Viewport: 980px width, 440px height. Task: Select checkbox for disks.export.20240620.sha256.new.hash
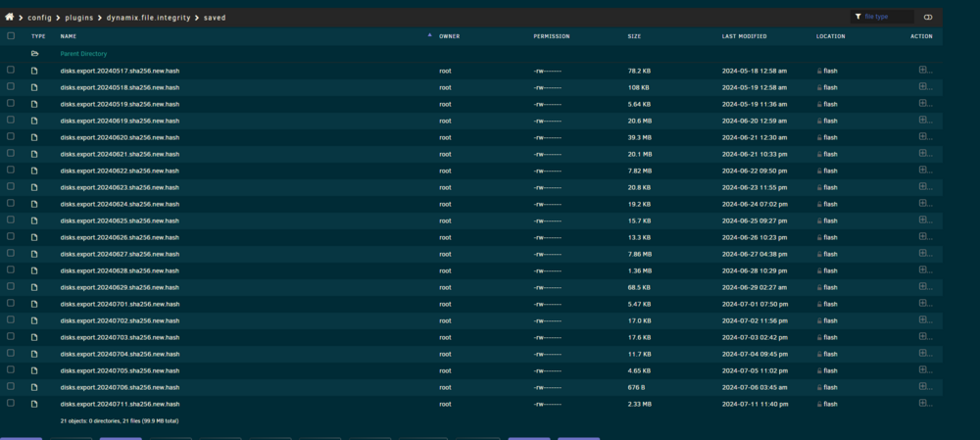click(11, 136)
